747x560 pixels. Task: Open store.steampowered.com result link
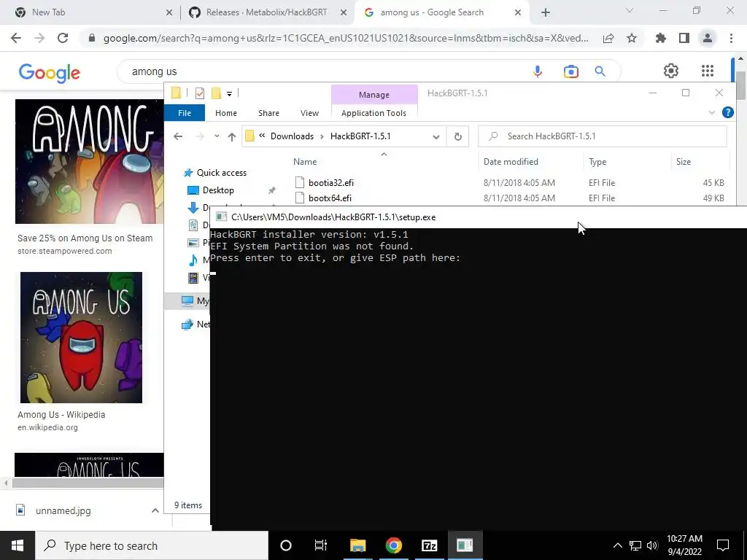tap(65, 251)
